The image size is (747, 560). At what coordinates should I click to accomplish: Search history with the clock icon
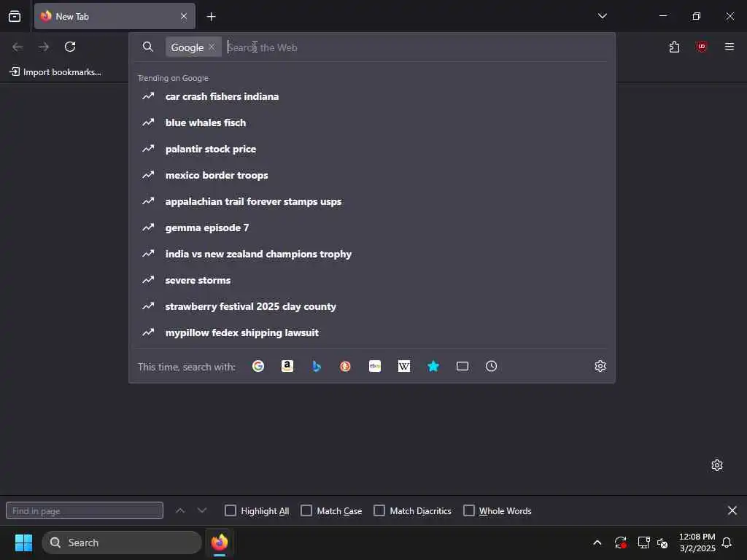pyautogui.click(x=491, y=366)
